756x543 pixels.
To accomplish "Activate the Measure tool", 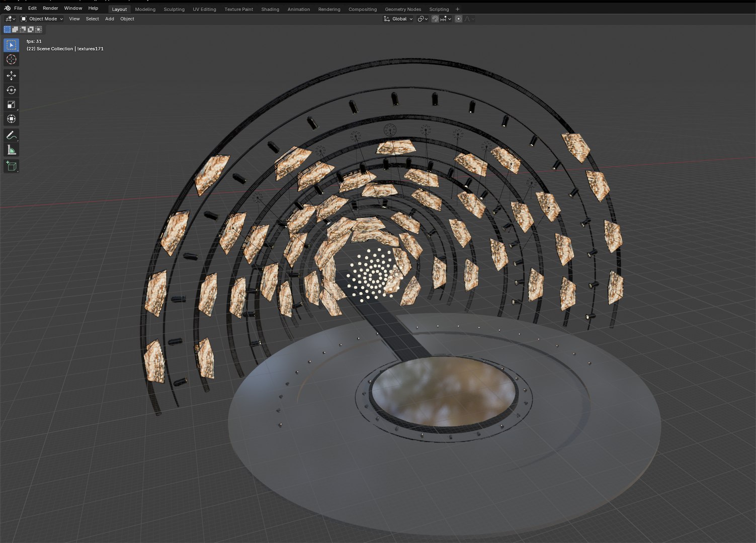I will click(11, 150).
